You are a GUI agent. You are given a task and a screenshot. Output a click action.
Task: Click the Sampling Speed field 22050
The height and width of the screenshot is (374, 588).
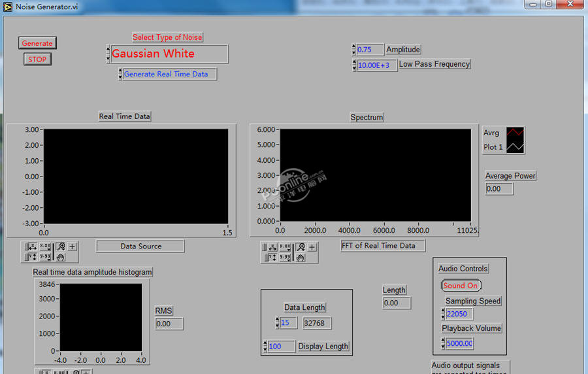pyautogui.click(x=459, y=314)
